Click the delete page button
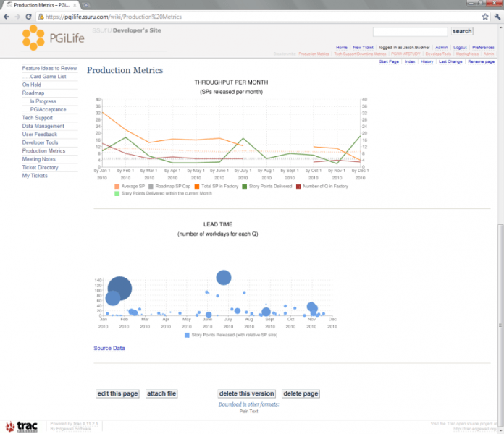Image resolution: width=504 pixels, height=434 pixels. point(301,394)
